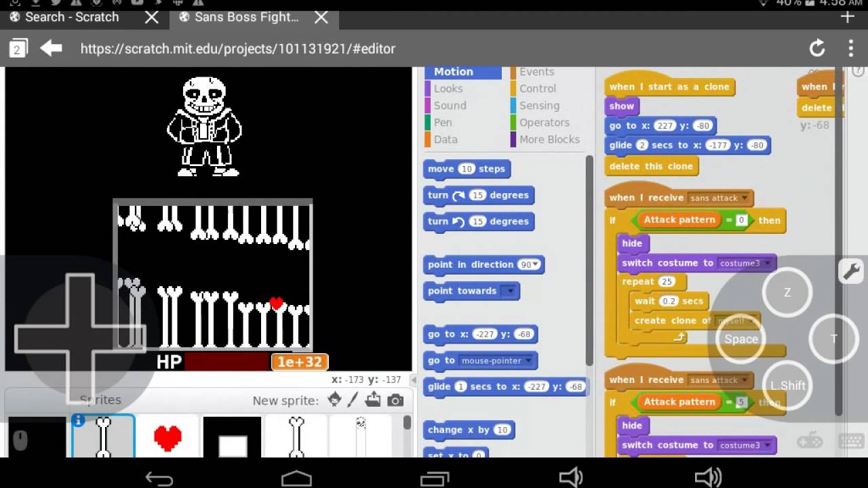Screen dimensions: 868x488
Task: Tap the keyboard overlay icon
Action: (x=851, y=442)
